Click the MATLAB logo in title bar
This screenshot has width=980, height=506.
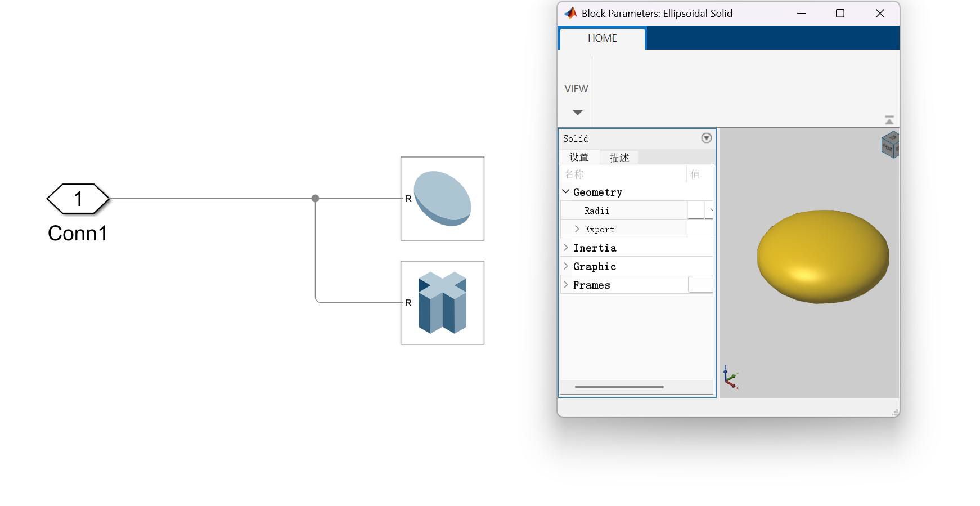(570, 14)
